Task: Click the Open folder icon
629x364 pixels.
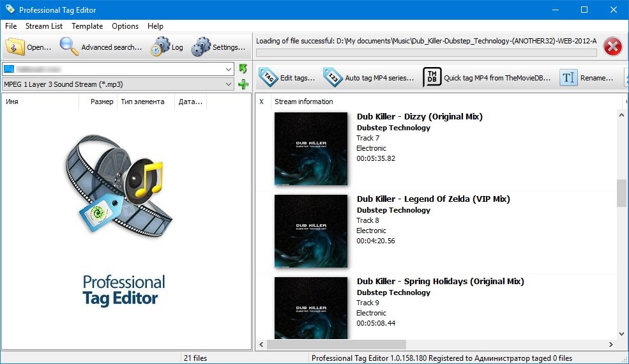Action: (x=15, y=47)
